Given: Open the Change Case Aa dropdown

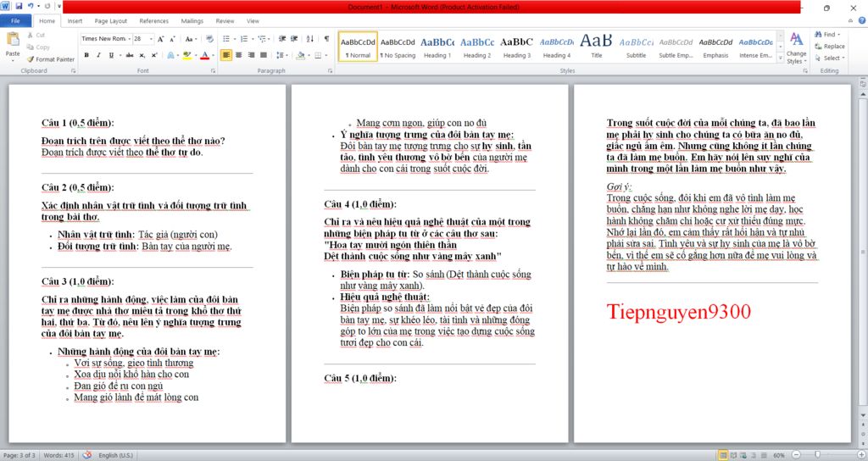Looking at the screenshot, I should click(191, 39).
